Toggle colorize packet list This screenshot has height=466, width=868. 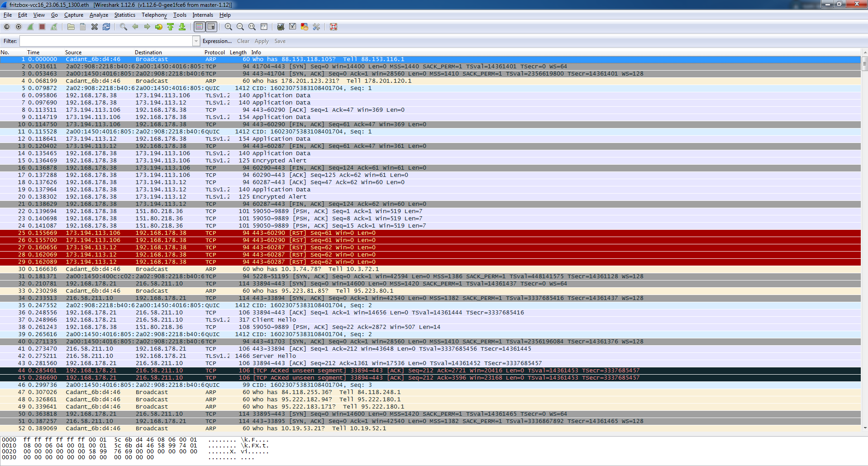tap(199, 27)
